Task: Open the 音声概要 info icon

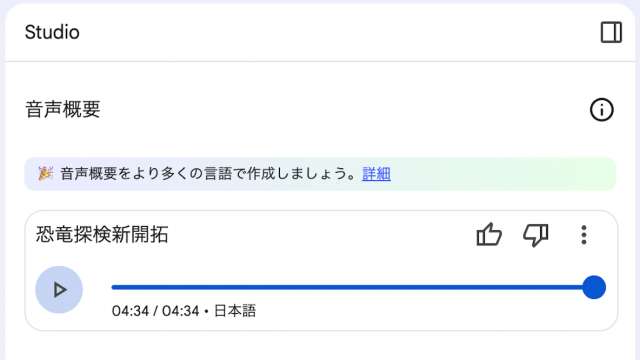Action: point(601,110)
